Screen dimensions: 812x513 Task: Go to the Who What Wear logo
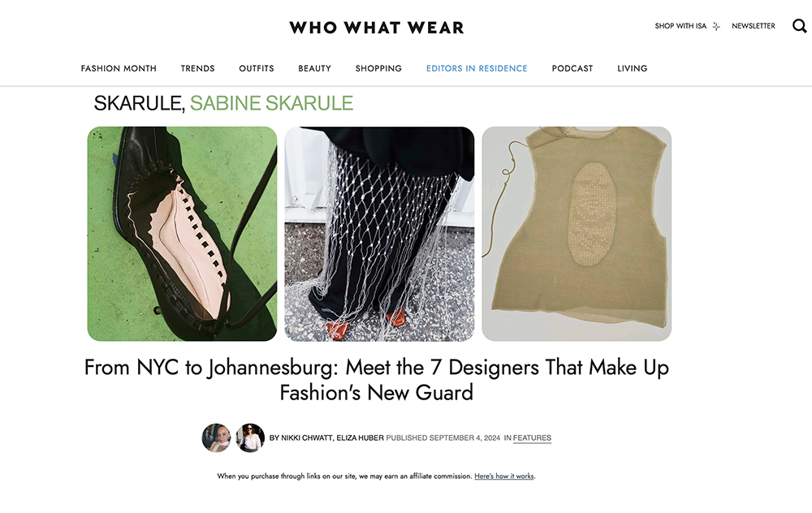tap(377, 28)
